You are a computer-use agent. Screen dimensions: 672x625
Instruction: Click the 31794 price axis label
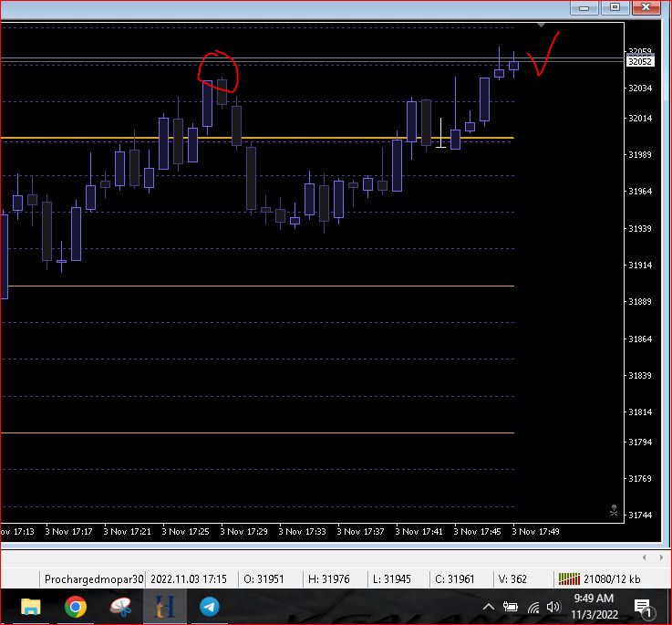pos(640,442)
